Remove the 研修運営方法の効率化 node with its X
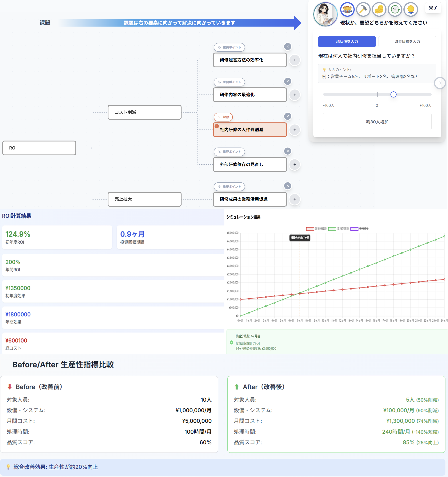This screenshot has width=448, height=477. click(287, 46)
